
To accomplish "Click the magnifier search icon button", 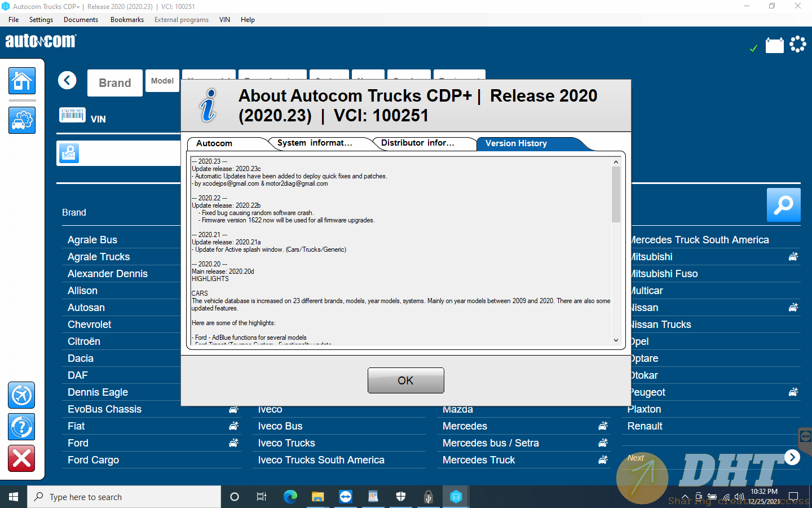I will (783, 205).
